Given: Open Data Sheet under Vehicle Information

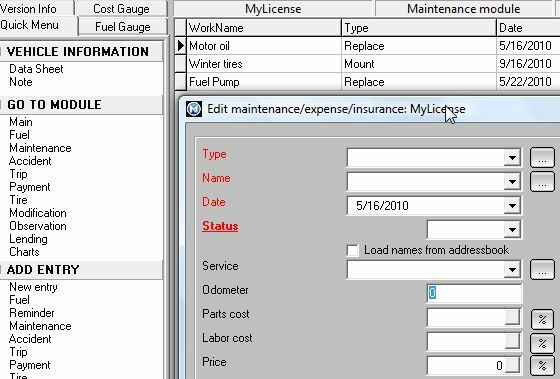Looking at the screenshot, I should (36, 69).
